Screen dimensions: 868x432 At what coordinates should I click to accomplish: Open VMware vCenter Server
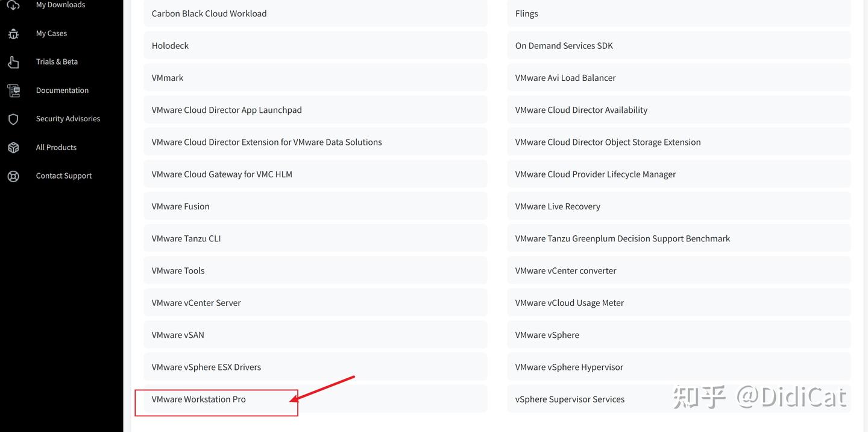tap(315, 303)
